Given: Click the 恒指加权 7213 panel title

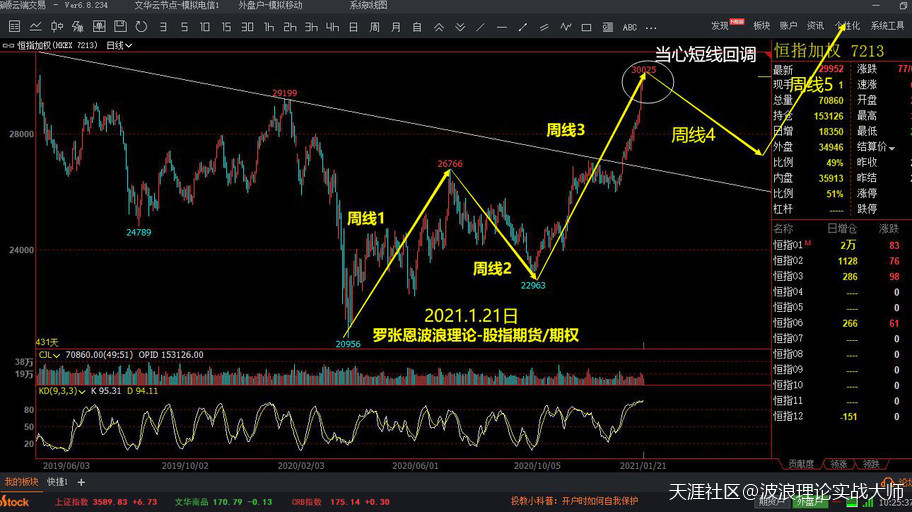Looking at the screenshot, I should click(829, 51).
